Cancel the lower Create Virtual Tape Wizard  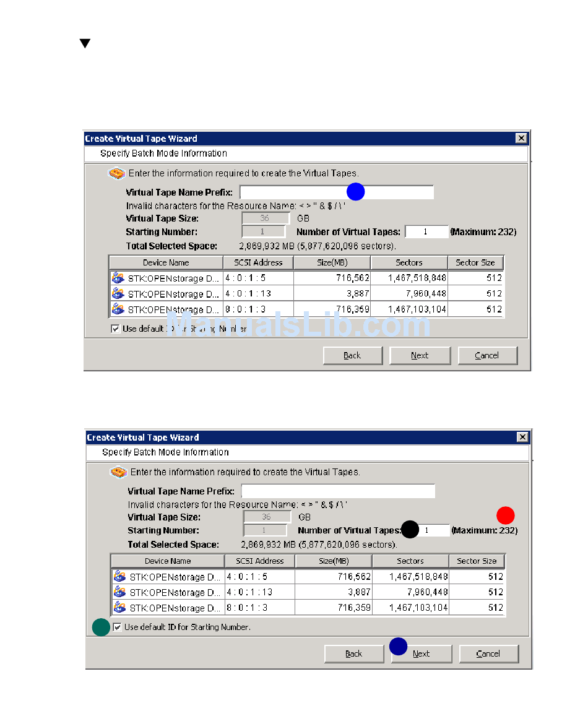click(489, 654)
